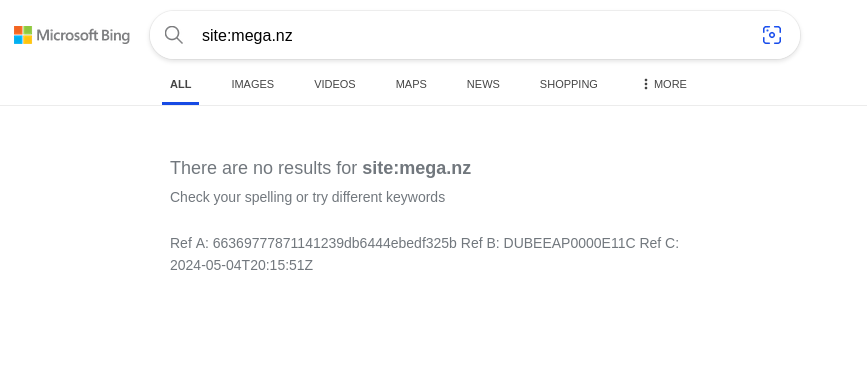This screenshot has height=375, width=867.
Task: Click the 'There are no results for' heading
Action: point(264,168)
